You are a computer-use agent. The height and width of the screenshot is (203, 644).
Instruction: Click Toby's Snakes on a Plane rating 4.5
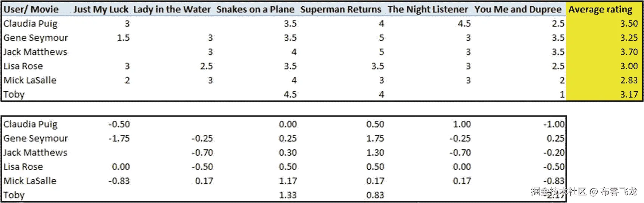tap(290, 95)
